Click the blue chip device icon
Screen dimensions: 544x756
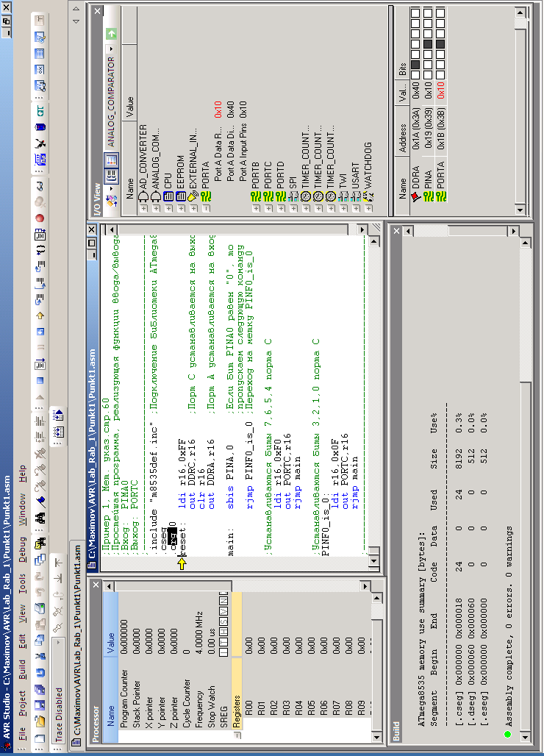(x=40, y=126)
